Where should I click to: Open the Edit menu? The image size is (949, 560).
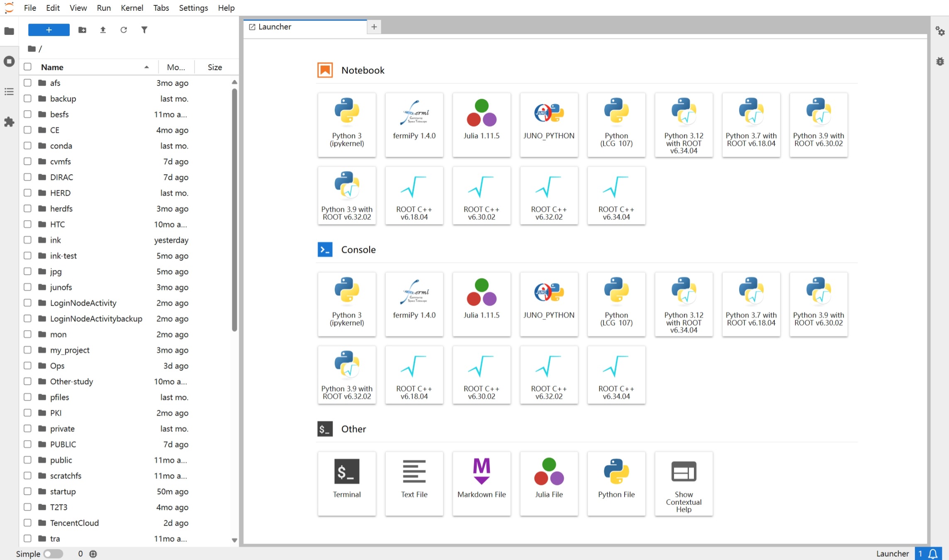click(53, 8)
